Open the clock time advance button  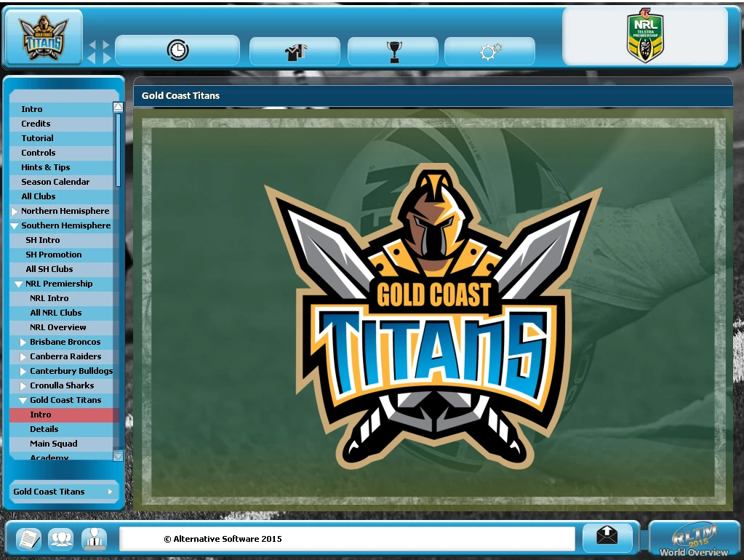coord(177,50)
